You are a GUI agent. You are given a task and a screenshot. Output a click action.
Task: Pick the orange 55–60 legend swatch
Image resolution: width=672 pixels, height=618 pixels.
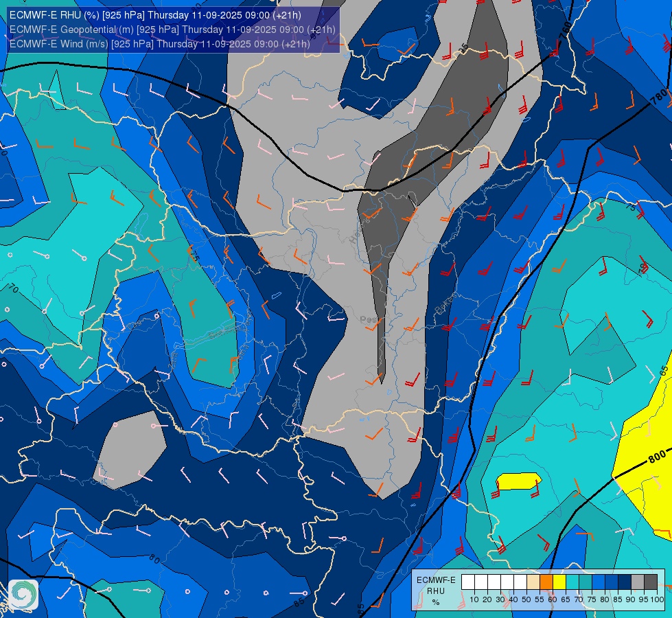pos(546,582)
